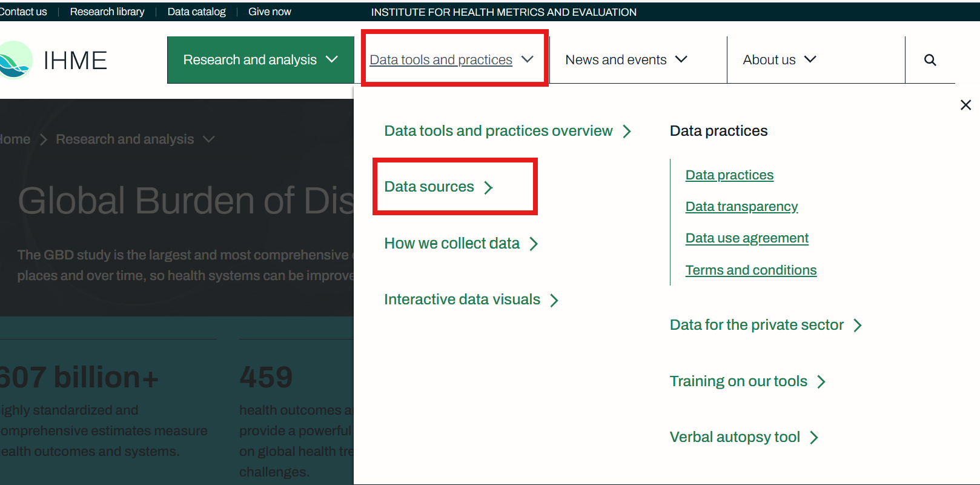
Task: Open Data for the private sector
Action: point(766,325)
